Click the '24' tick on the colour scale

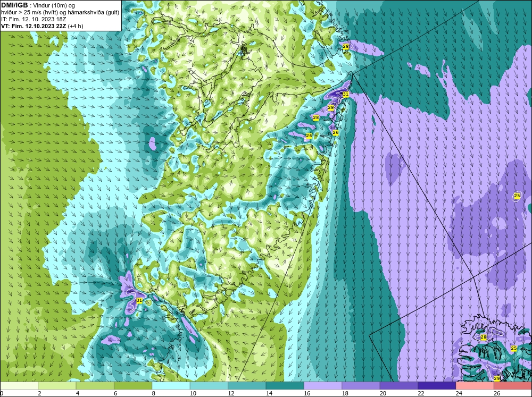click(459, 394)
